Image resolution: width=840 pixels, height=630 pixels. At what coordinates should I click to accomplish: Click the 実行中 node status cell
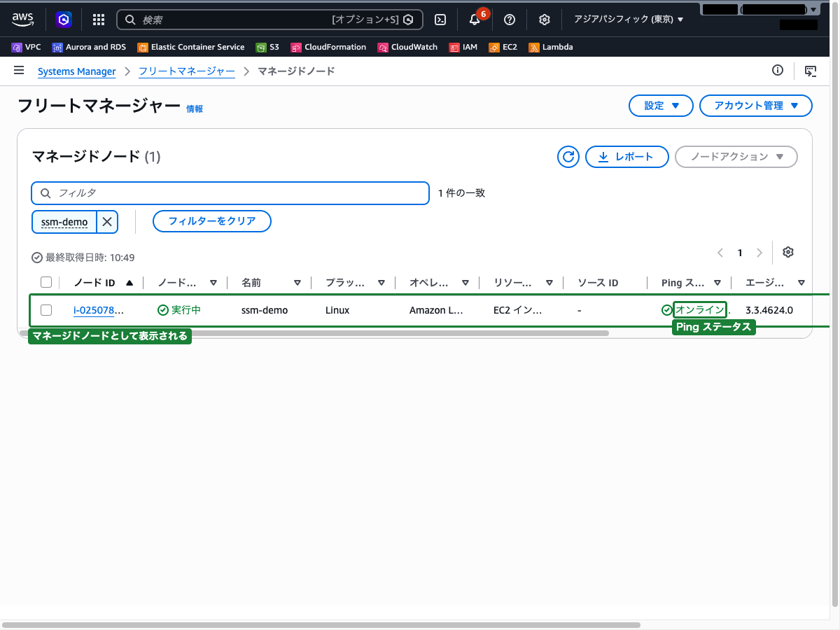[179, 310]
